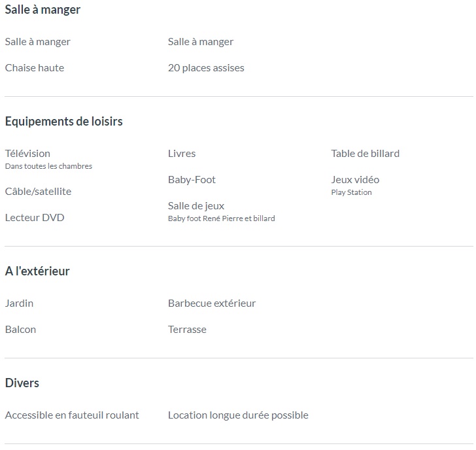Click the Barbecue extérieur entry
The image size is (476, 450).
[x=212, y=303]
